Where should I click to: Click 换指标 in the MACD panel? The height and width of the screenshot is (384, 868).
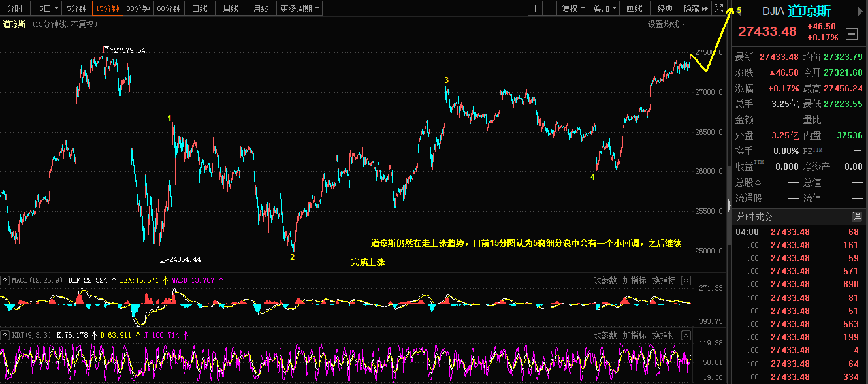coord(664,280)
